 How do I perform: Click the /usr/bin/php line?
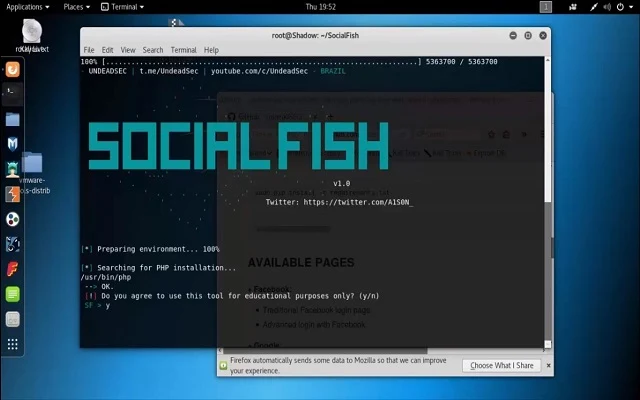[106, 277]
